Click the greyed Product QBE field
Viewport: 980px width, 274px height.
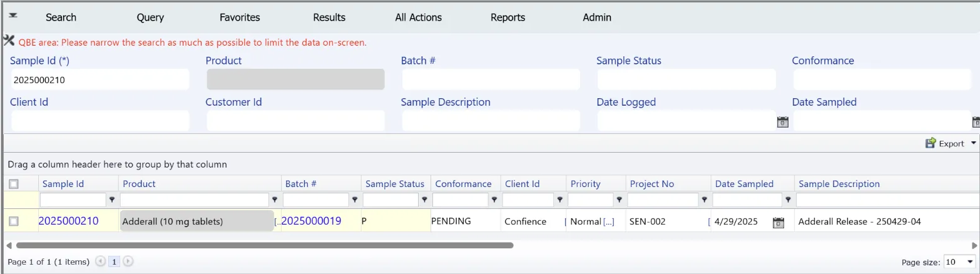coord(296,80)
